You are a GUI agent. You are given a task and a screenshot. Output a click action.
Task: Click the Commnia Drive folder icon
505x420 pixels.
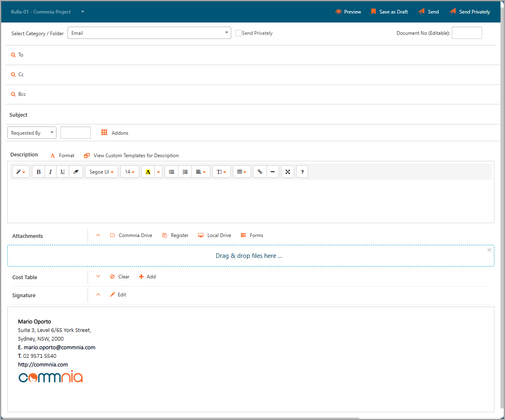coord(113,235)
